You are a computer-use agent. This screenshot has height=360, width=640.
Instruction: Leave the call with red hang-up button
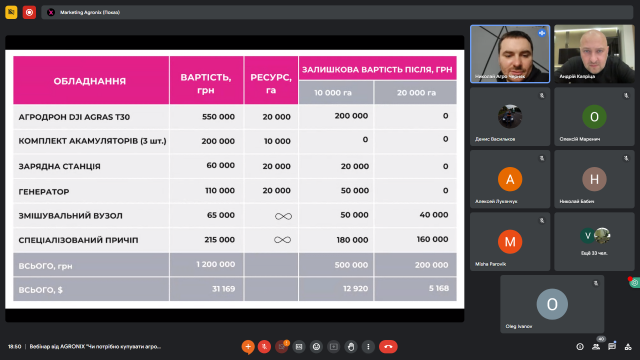tap(388, 347)
